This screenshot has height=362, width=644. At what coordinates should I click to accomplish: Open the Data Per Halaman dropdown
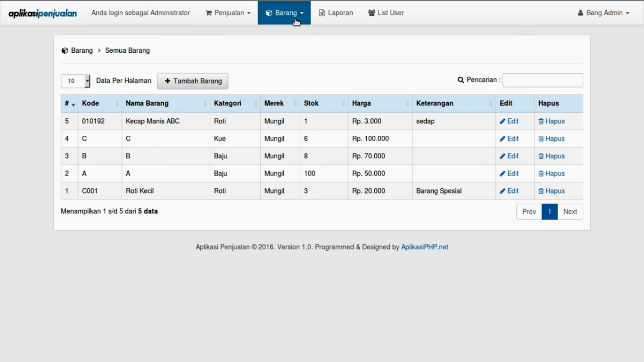pyautogui.click(x=75, y=81)
